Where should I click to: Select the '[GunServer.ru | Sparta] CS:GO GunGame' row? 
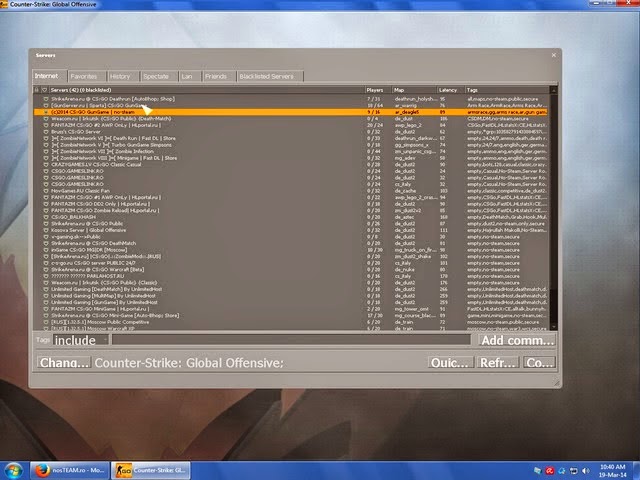[x=291, y=106]
